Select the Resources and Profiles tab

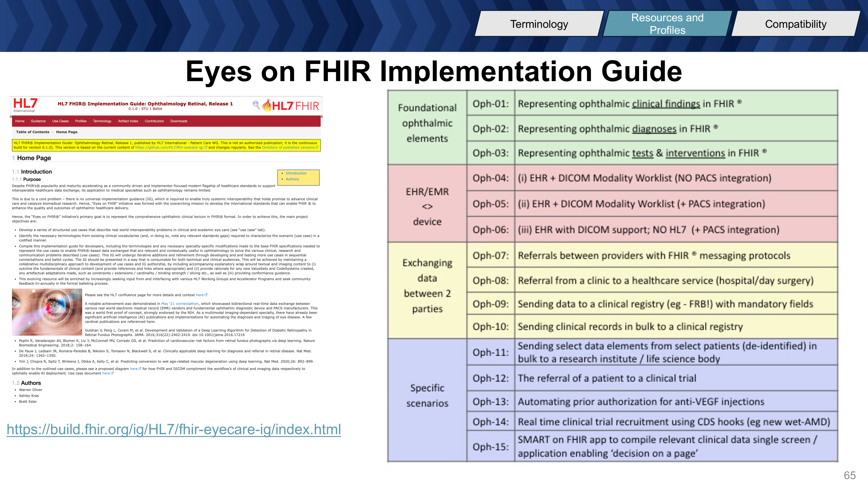click(x=667, y=24)
